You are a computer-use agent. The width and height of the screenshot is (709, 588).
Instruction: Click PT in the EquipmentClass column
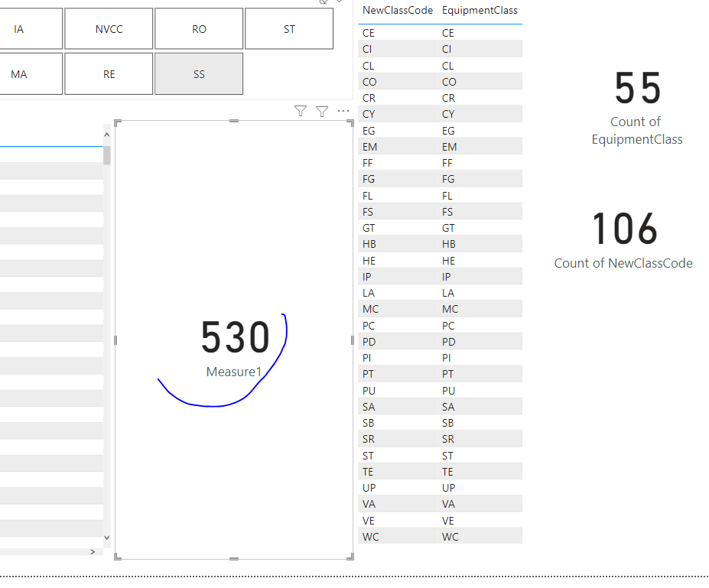[447, 374]
